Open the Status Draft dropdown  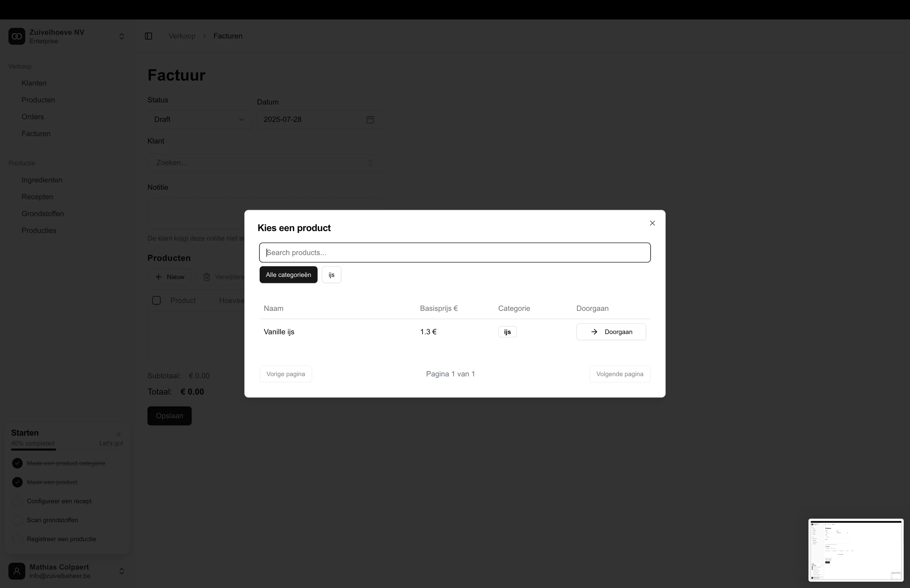tap(199, 119)
